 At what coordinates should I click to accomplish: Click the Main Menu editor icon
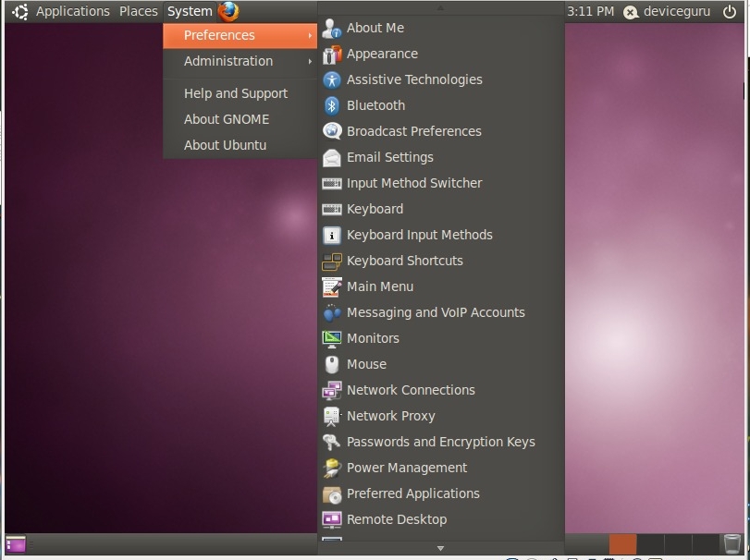click(x=331, y=287)
